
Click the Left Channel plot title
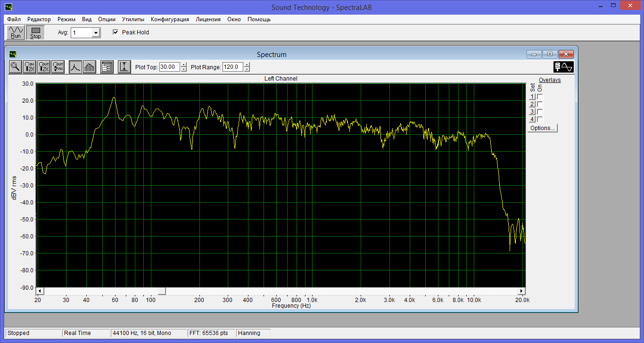pos(281,79)
